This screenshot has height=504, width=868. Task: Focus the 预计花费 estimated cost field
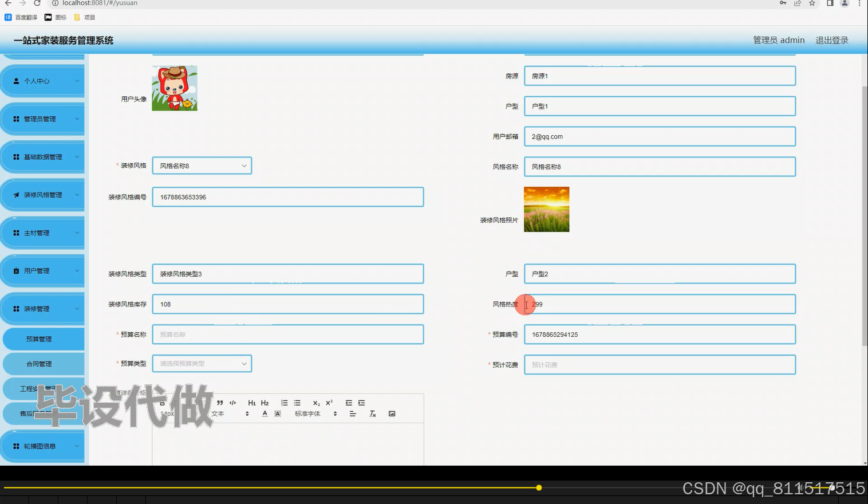click(x=660, y=365)
